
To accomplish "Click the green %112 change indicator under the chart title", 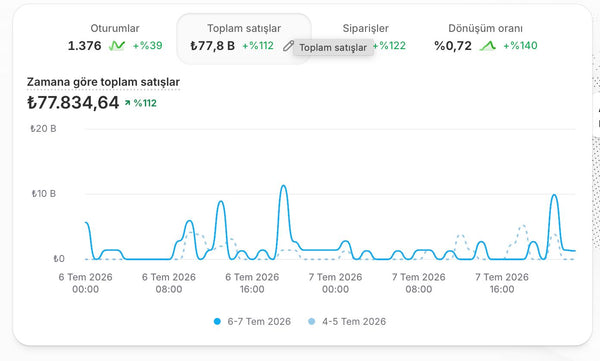I will 141,103.
